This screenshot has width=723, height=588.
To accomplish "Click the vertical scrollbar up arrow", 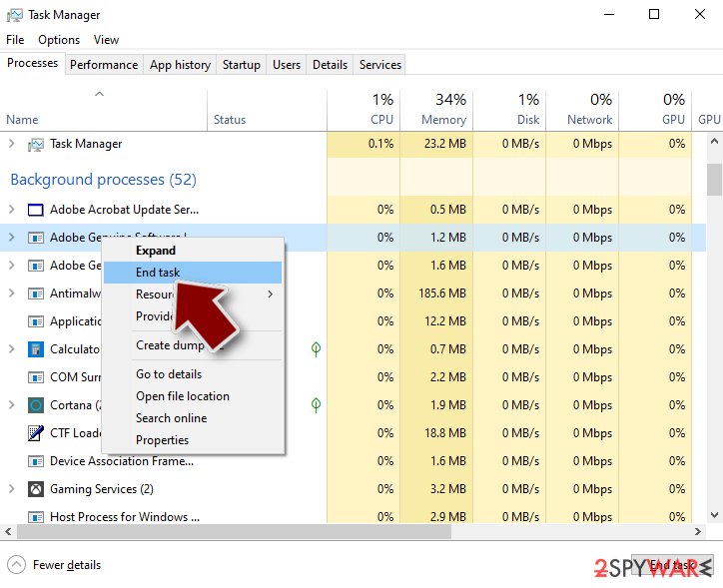I will [x=714, y=142].
